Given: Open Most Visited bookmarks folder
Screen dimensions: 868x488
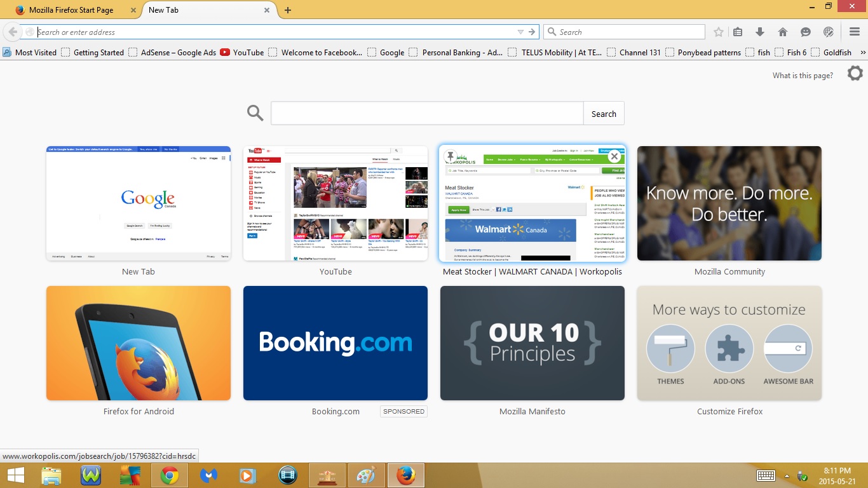Looking at the screenshot, I should pyautogui.click(x=29, y=53).
